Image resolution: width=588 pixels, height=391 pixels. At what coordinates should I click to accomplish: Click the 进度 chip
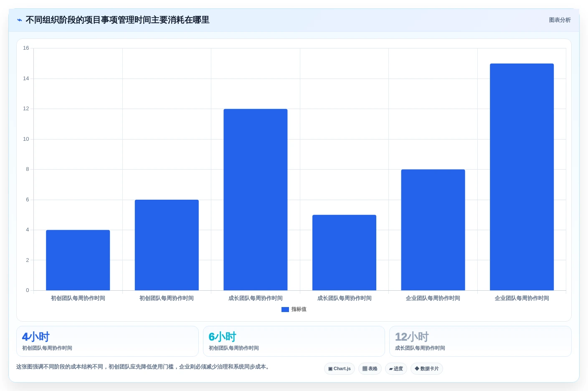[396, 368]
